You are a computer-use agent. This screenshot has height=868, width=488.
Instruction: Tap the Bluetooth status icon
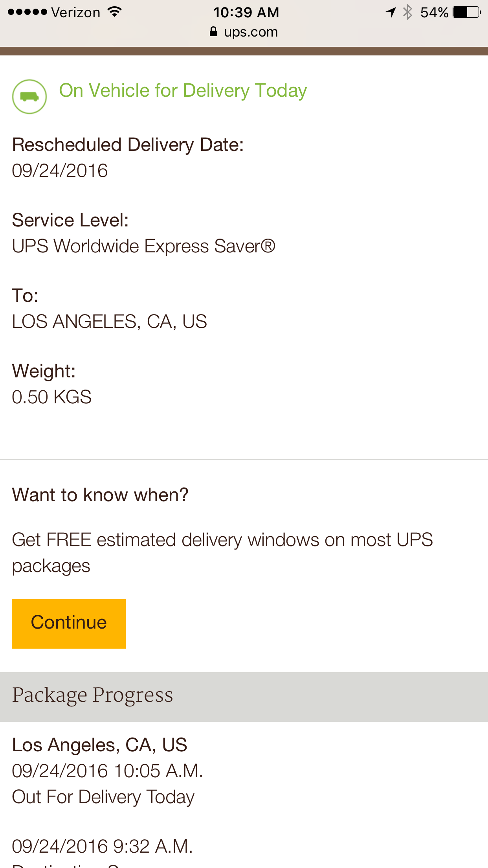coord(408,12)
